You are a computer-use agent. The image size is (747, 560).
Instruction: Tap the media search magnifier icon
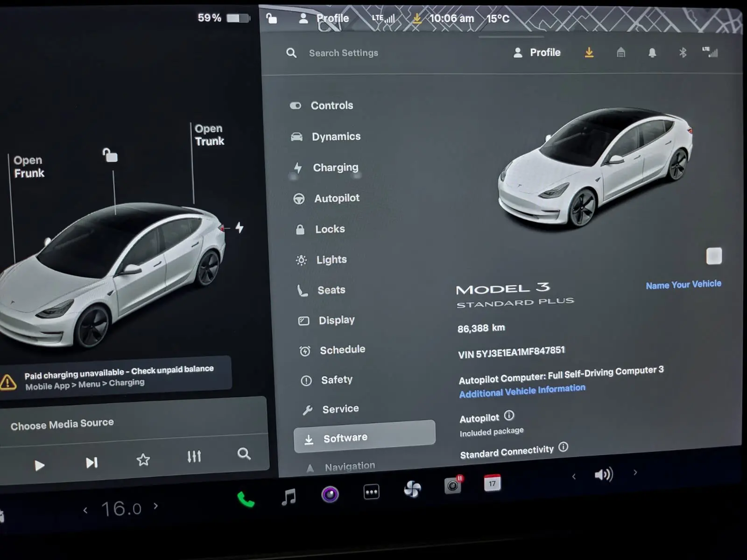click(x=244, y=454)
